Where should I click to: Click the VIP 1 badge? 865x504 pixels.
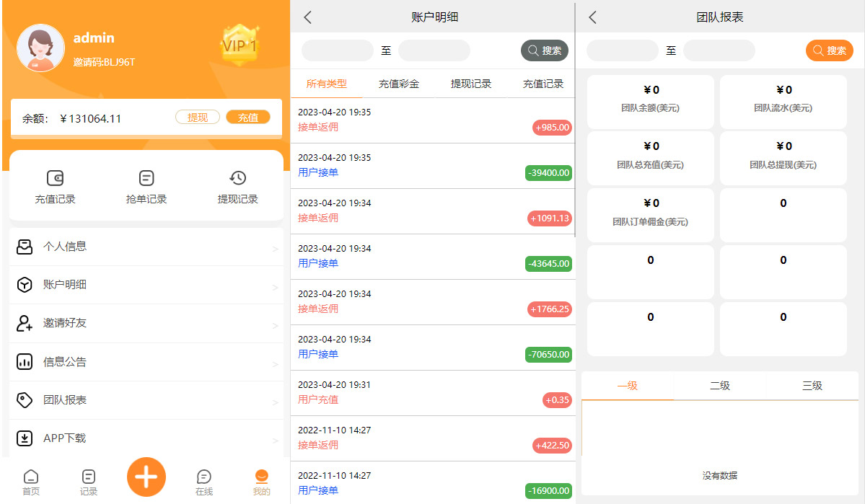pyautogui.click(x=240, y=45)
